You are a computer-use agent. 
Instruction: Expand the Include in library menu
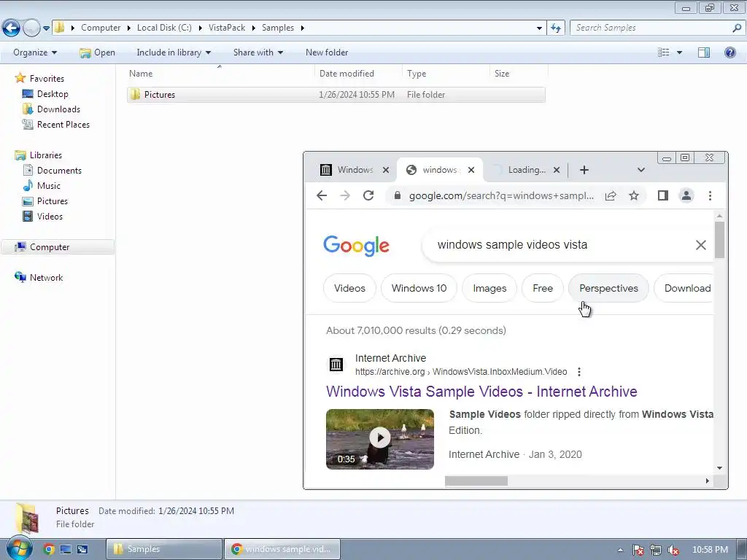[174, 52]
